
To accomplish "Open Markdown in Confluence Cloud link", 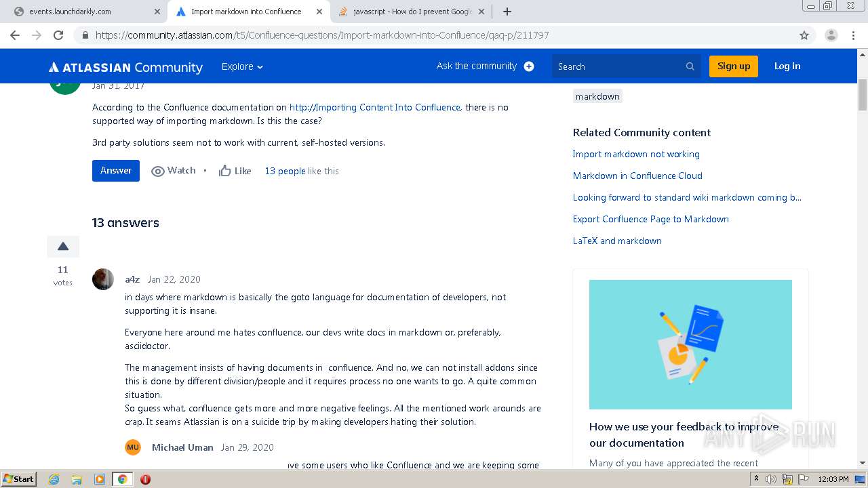I will (x=637, y=176).
